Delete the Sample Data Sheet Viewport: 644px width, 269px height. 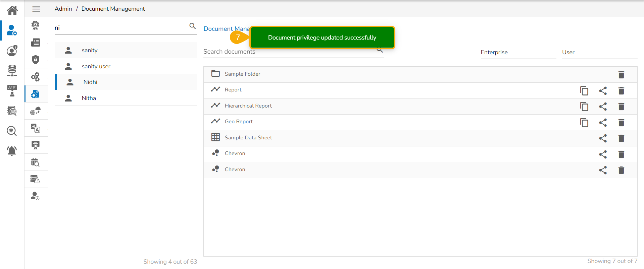[x=621, y=138]
